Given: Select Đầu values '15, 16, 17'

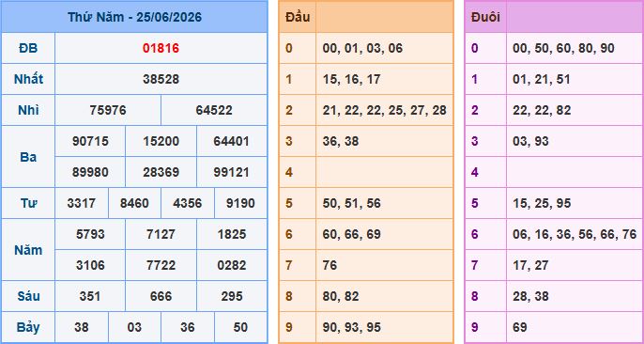Looking at the screenshot, I should pyautogui.click(x=351, y=79).
